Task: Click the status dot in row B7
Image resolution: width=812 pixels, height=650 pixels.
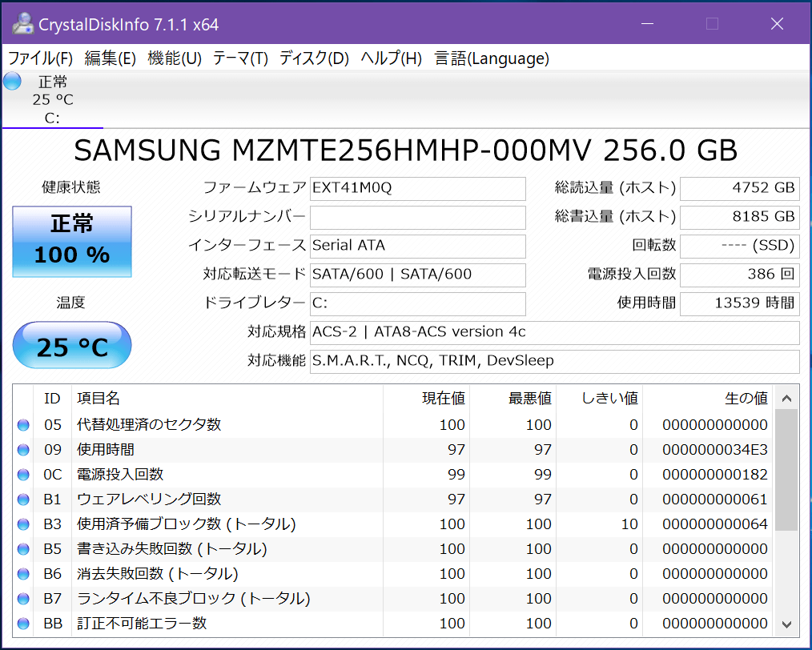Action: (23, 599)
